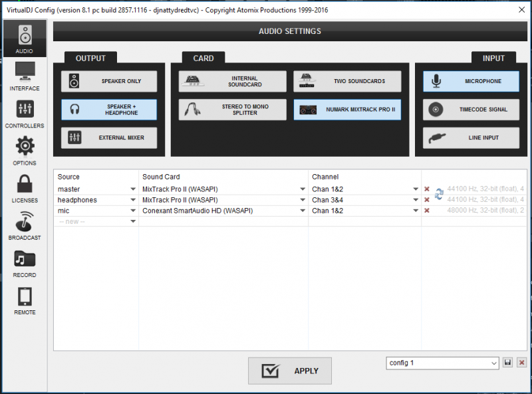
Task: Open sound card dropdown for headphones row
Action: coord(303,200)
